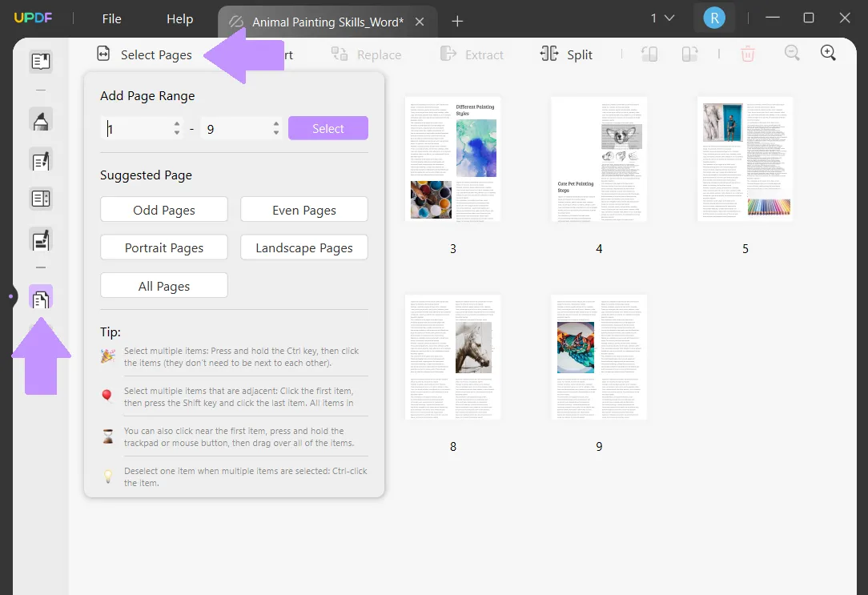Choose Odd Pages suggestion
Screen dimensions: 868x595
[164, 210]
